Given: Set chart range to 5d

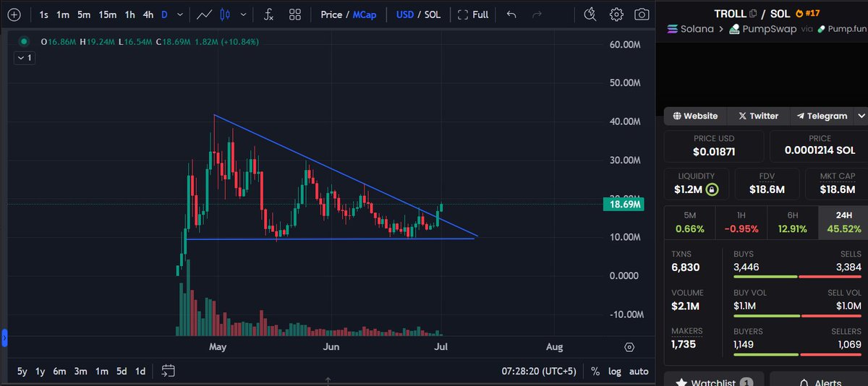Looking at the screenshot, I should point(122,371).
